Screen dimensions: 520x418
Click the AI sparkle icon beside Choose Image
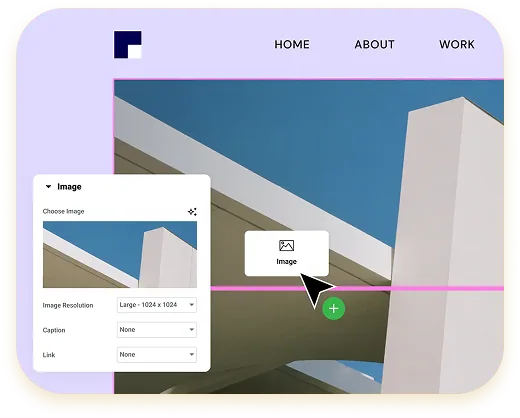[x=192, y=212]
